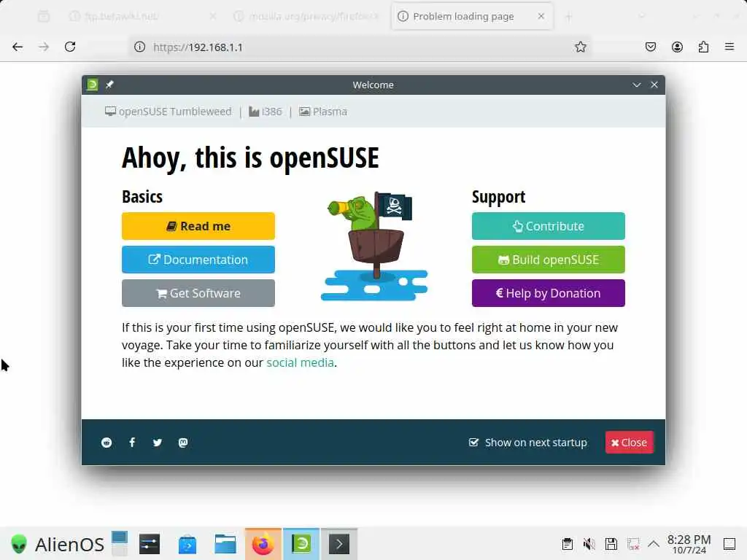The image size is (747, 560).
Task: Open the virtual desktop pager in taskbar
Action: point(120,544)
